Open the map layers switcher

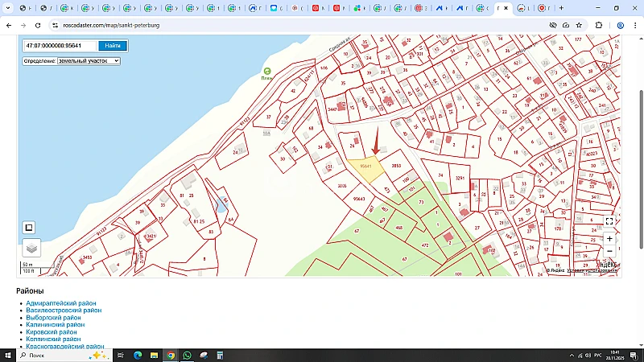(30, 249)
